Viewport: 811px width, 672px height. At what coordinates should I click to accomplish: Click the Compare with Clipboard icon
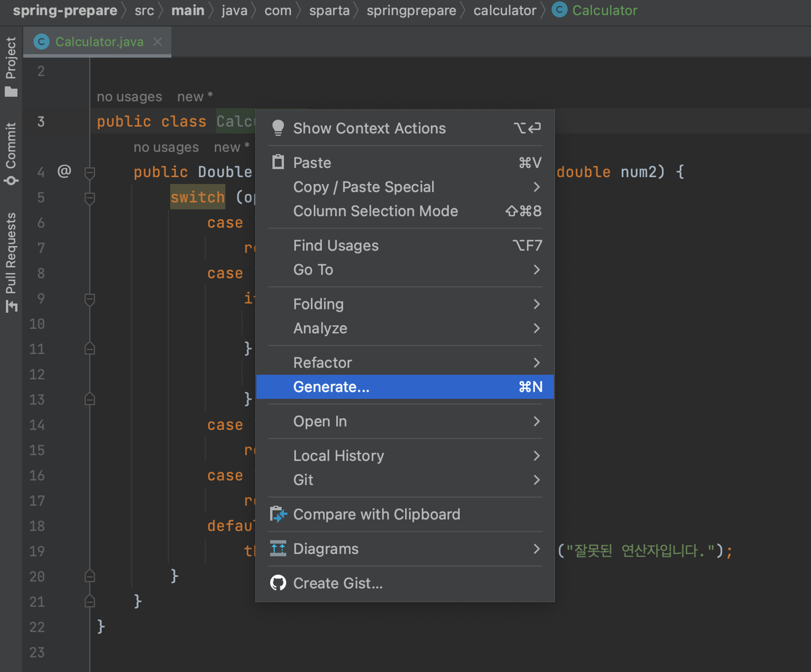[278, 514]
